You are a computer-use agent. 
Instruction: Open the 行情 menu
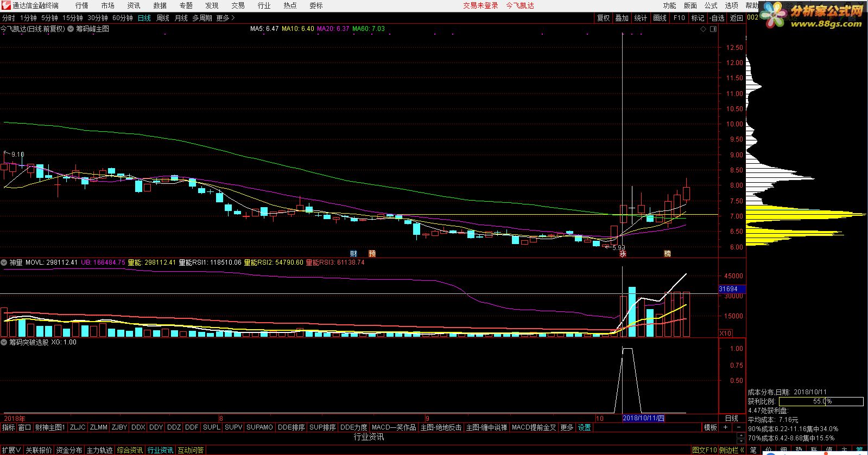pos(82,5)
